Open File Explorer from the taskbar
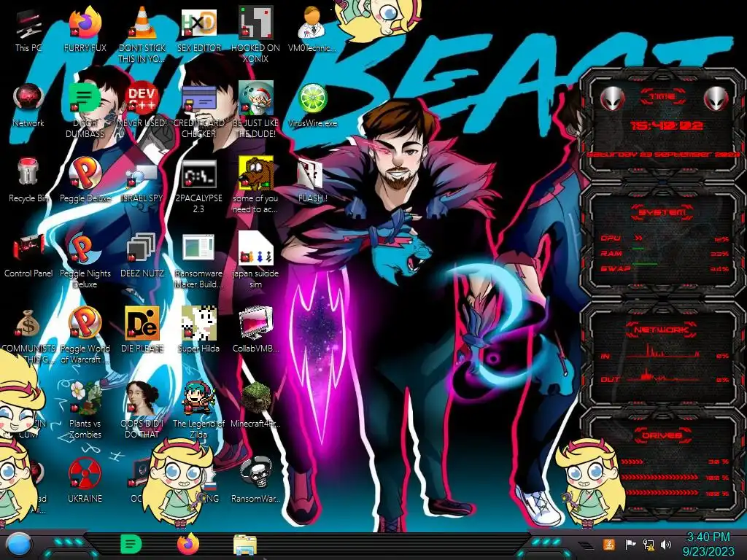 (245, 545)
